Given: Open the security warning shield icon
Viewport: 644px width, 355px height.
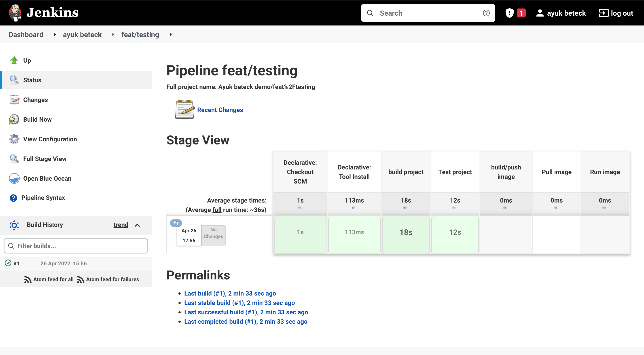Looking at the screenshot, I should [x=509, y=13].
